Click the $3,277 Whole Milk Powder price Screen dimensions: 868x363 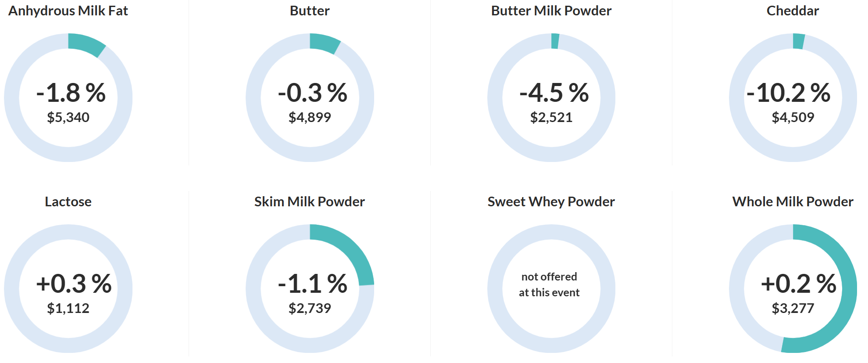[x=793, y=308]
